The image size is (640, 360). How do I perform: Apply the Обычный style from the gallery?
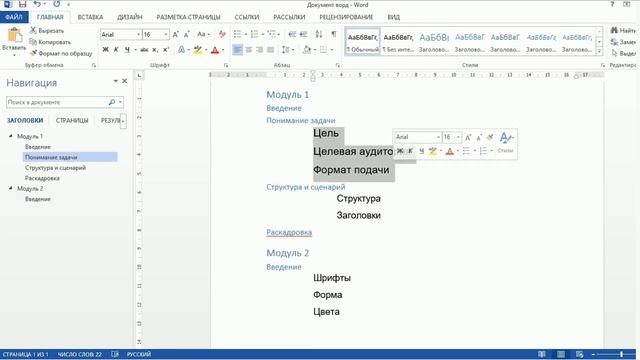(362, 42)
